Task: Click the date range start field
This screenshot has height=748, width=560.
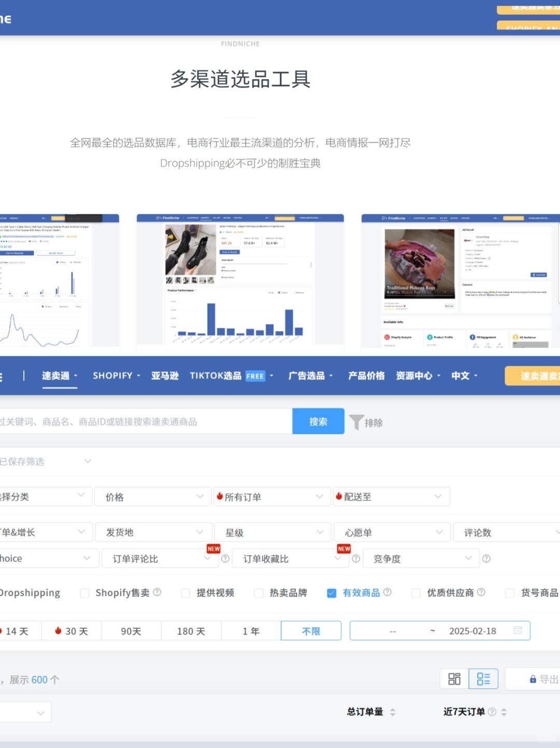Action: click(x=393, y=631)
